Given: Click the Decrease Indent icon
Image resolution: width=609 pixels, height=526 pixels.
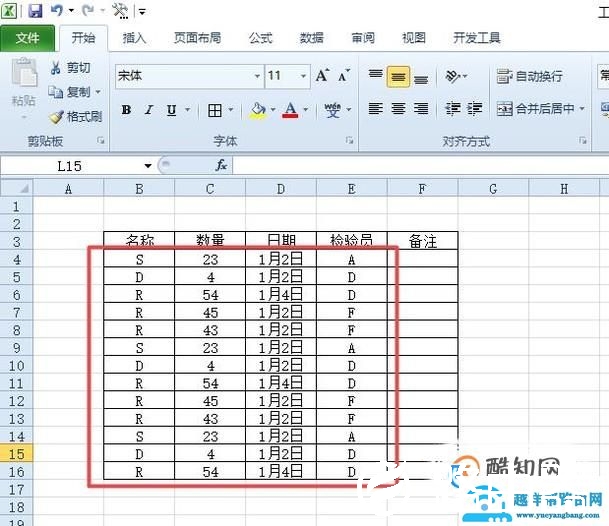Looking at the screenshot, I should pos(453,109).
